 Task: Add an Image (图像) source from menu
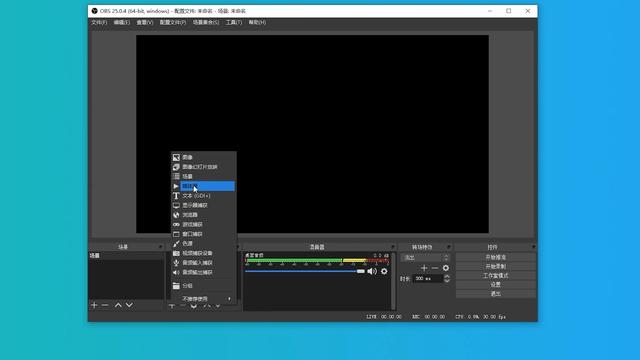[x=203, y=157]
